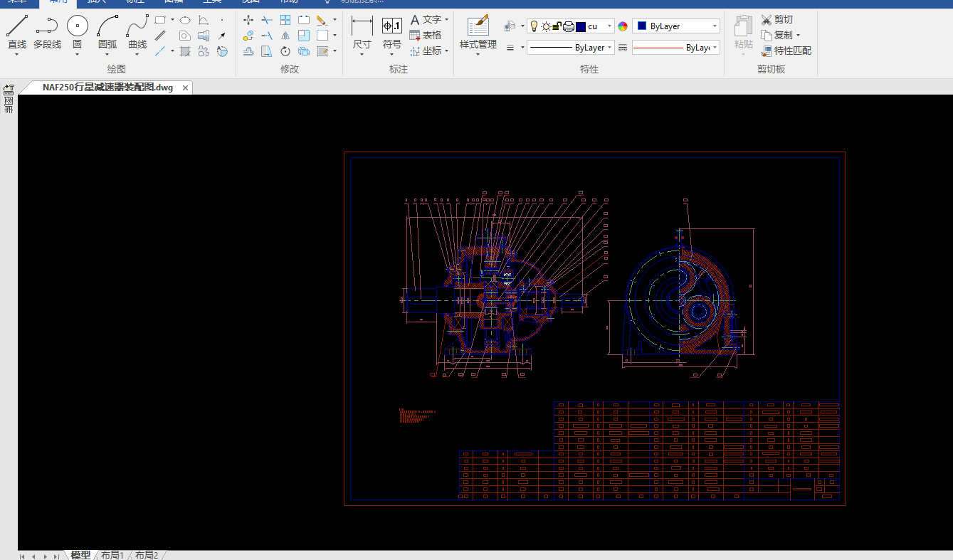Expand the ByLayer color dropdown
The width and height of the screenshot is (953, 560).
pyautogui.click(x=715, y=26)
